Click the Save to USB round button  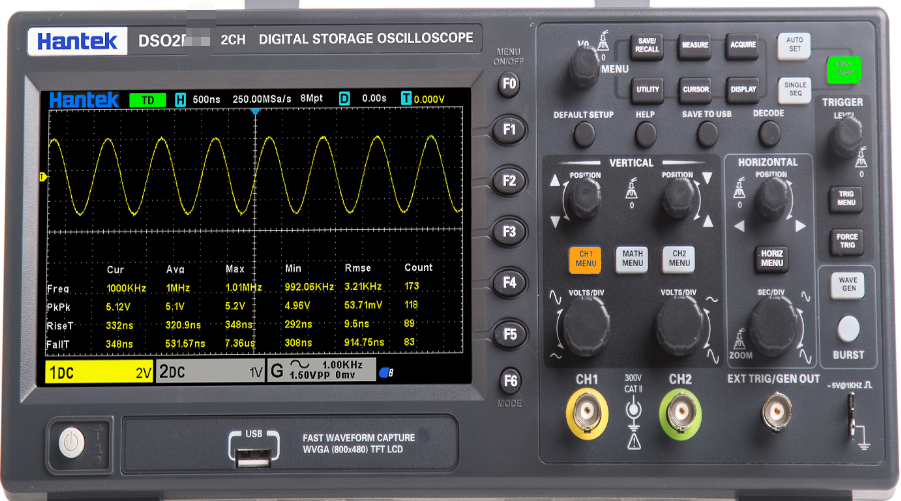pyautogui.click(x=707, y=135)
